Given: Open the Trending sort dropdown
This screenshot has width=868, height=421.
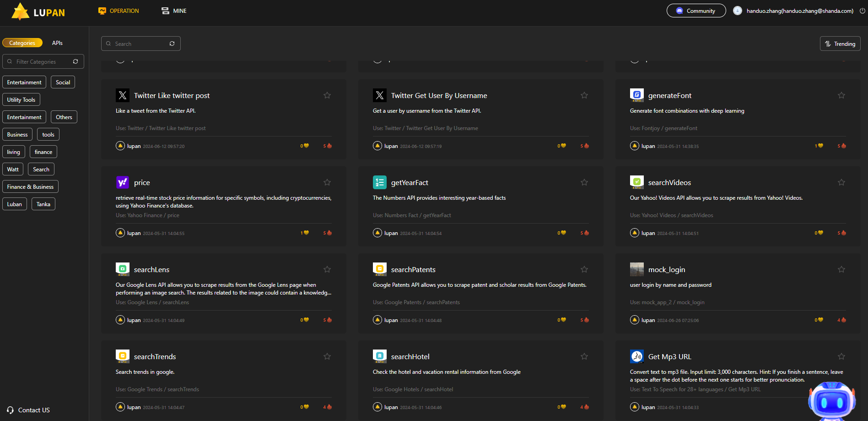Looking at the screenshot, I should (x=840, y=44).
